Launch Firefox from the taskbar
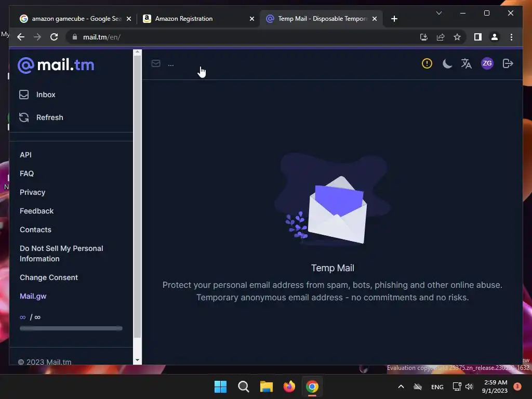The height and width of the screenshot is (399, 532). (289, 387)
